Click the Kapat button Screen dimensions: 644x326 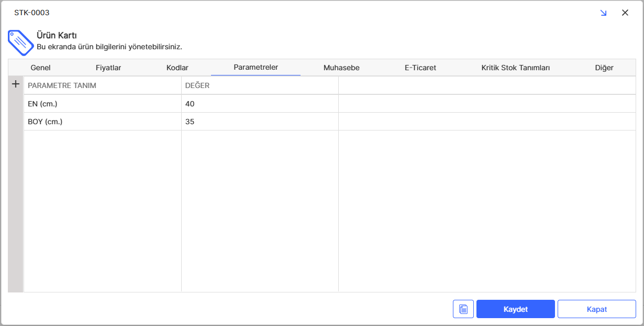coord(596,309)
